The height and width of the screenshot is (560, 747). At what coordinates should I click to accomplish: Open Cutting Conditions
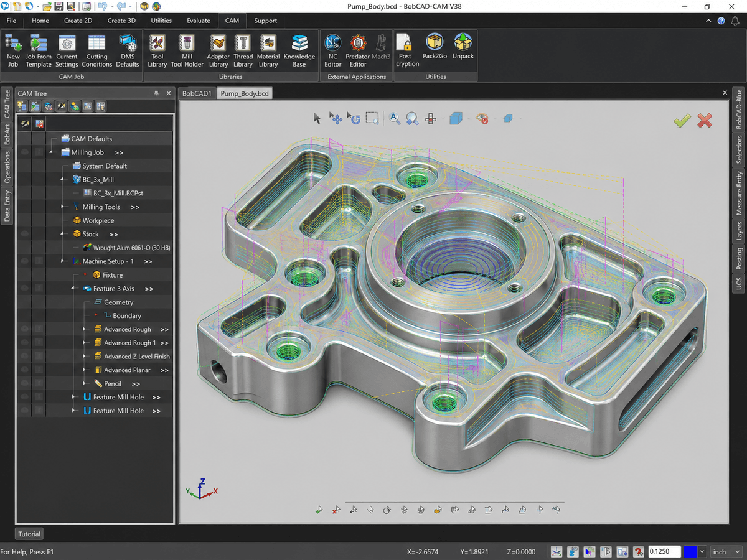coord(96,50)
